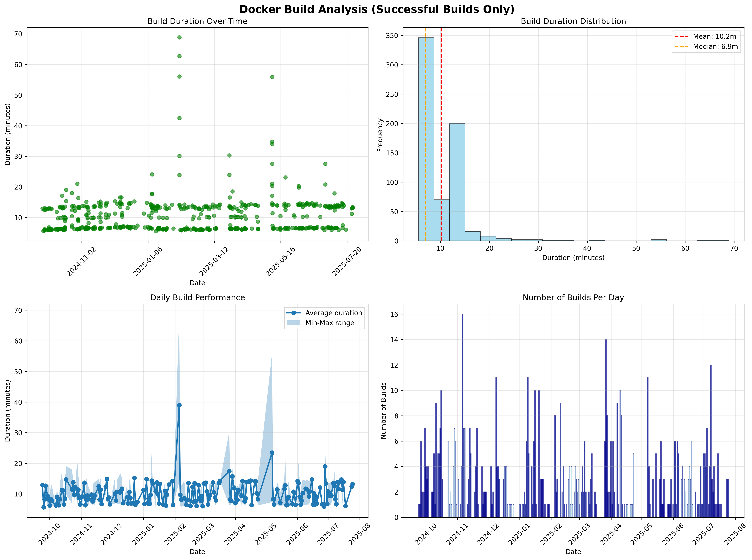The height and width of the screenshot is (560, 752).
Task: Click the histogram bar reaching 200 frequency
Action: pos(457,182)
